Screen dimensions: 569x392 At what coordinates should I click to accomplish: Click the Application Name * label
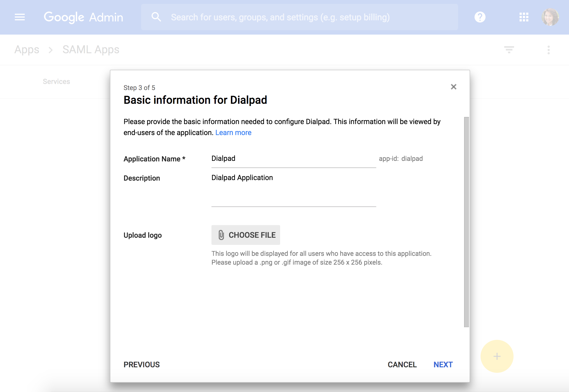click(154, 159)
